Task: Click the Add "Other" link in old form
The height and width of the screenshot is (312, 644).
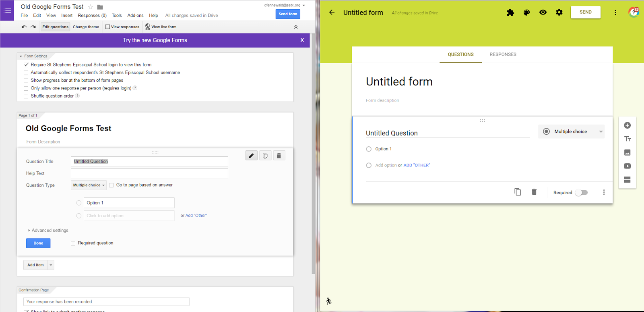Action: coord(196,216)
